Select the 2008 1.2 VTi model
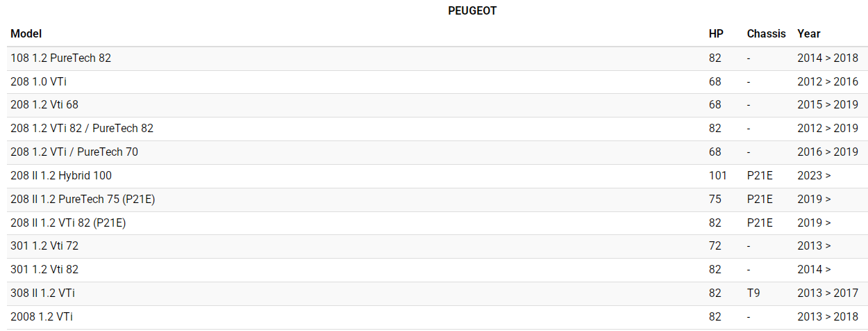This screenshot has width=868, height=331. click(x=42, y=317)
